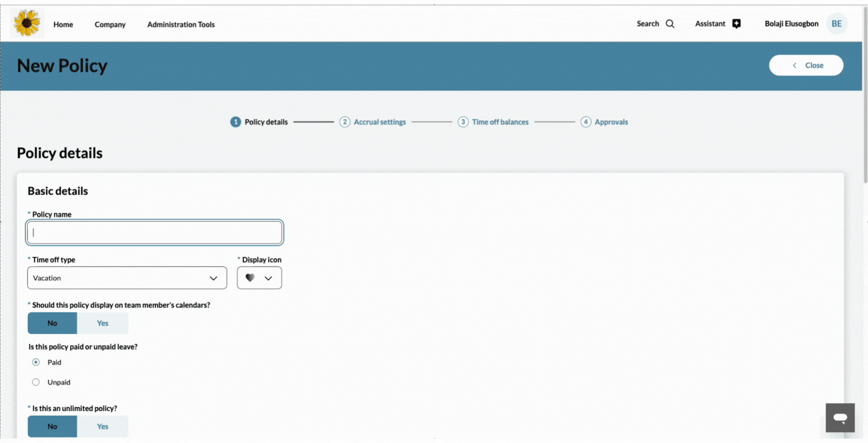Select the Unpaid radio option

click(x=36, y=382)
